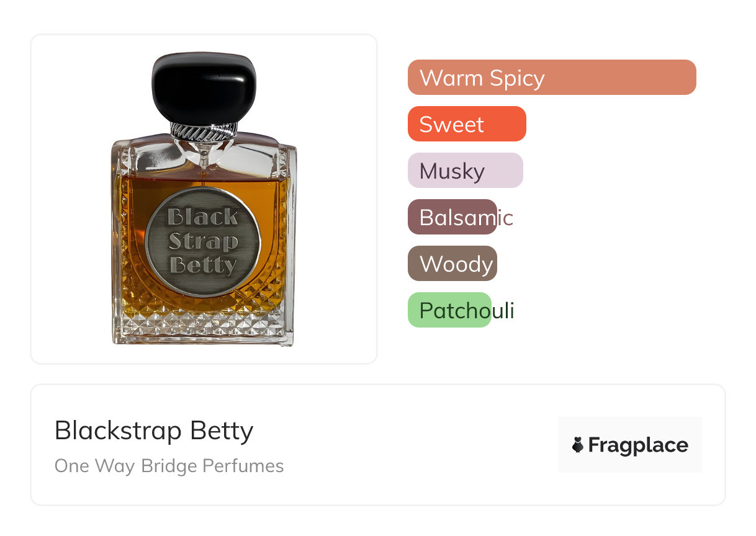Click the letters "ic" overflowing the Balsamic bar
756x536 pixels.
506,217
